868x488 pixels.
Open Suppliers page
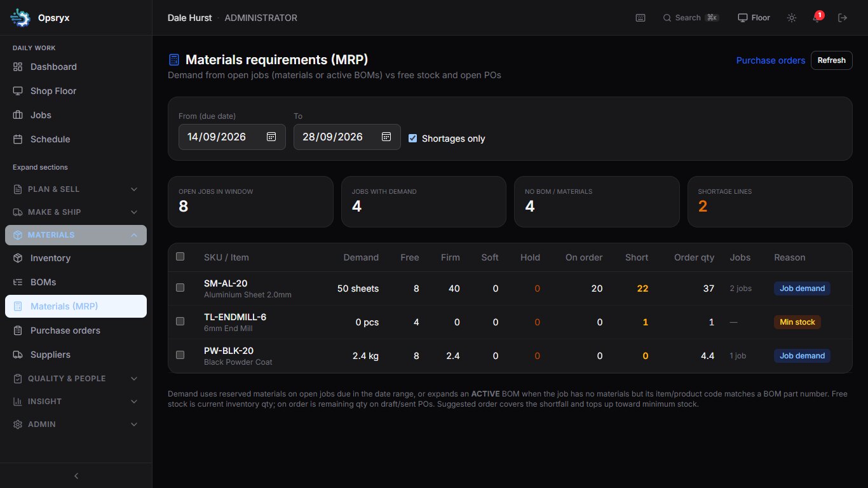76,355
